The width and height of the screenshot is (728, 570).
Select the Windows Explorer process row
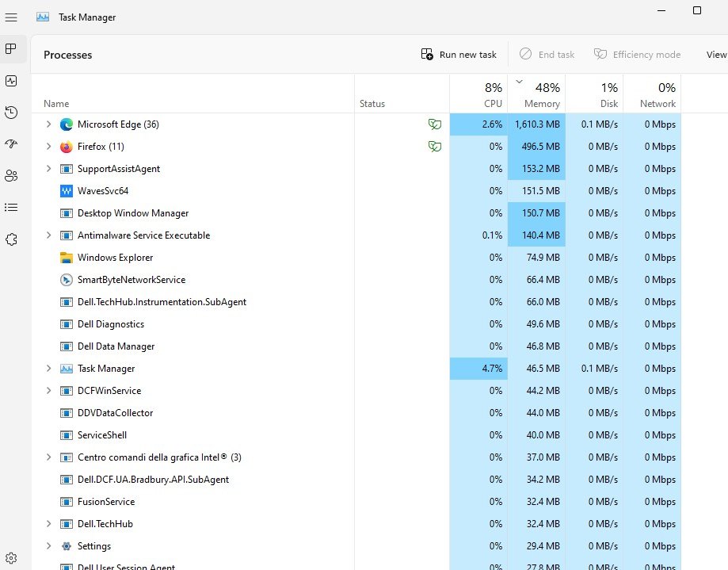click(x=356, y=258)
